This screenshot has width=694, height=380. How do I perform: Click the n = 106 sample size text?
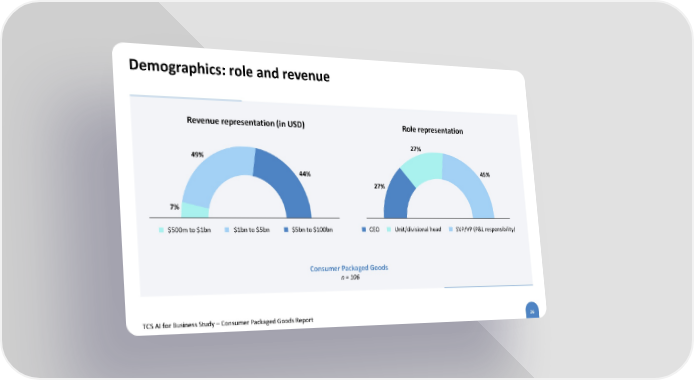point(350,277)
